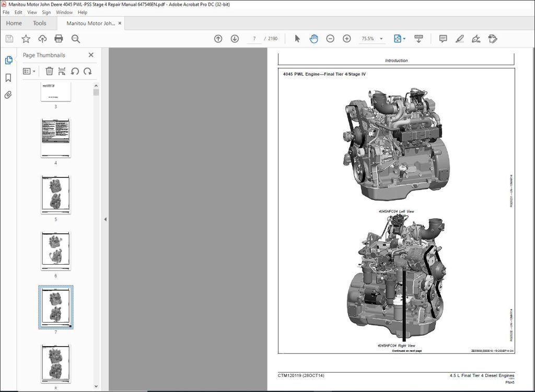Click the stamp tool icon
Image resolution: width=535 pixels, height=392 pixels.
click(492, 39)
